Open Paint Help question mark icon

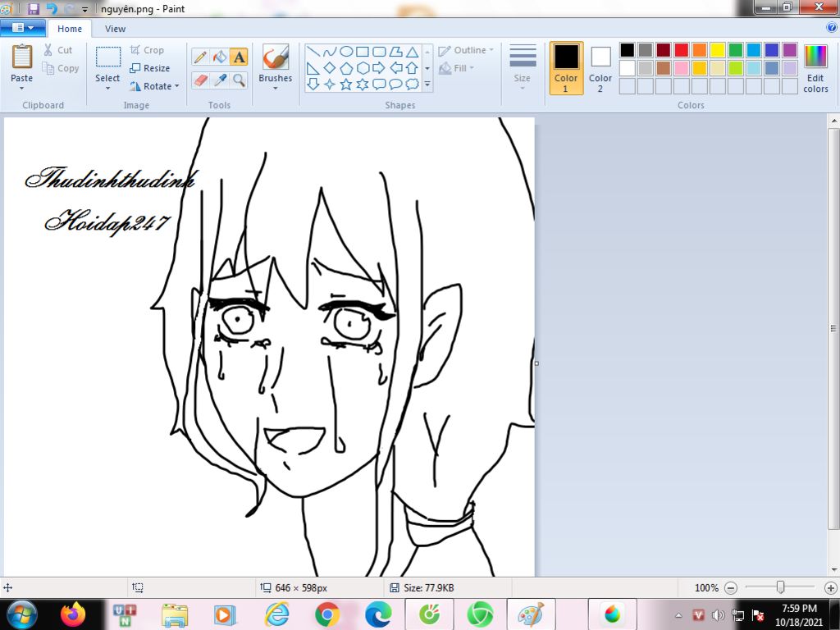tap(832, 28)
